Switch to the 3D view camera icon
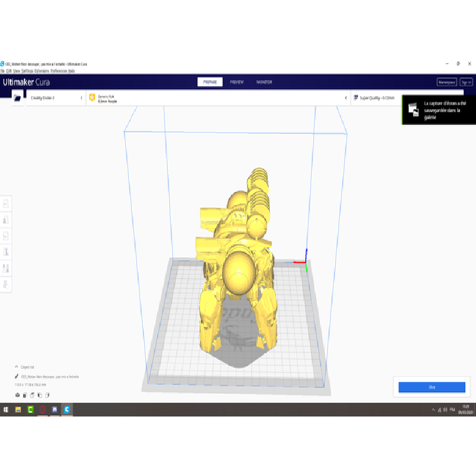476x476 pixels. pyautogui.click(x=17, y=395)
